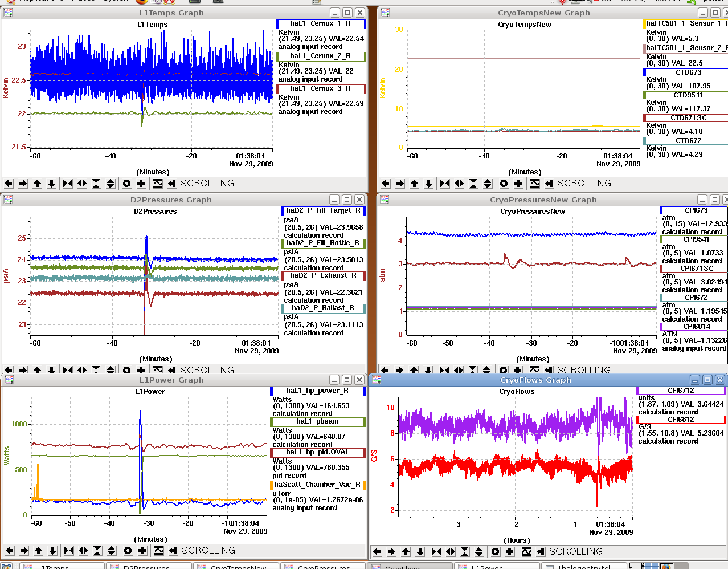The image size is (728, 569).
Task: Click circle icon in CryoTempsNew Graph toolbar
Action: (504, 184)
